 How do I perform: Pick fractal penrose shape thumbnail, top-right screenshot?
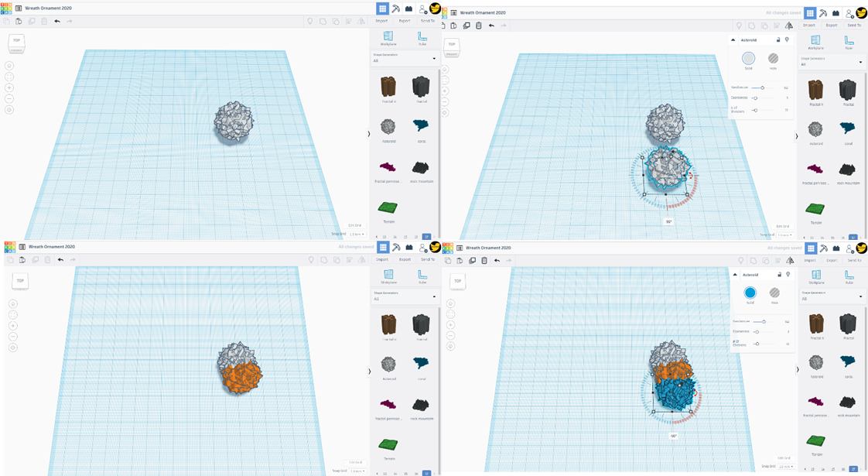pos(815,169)
